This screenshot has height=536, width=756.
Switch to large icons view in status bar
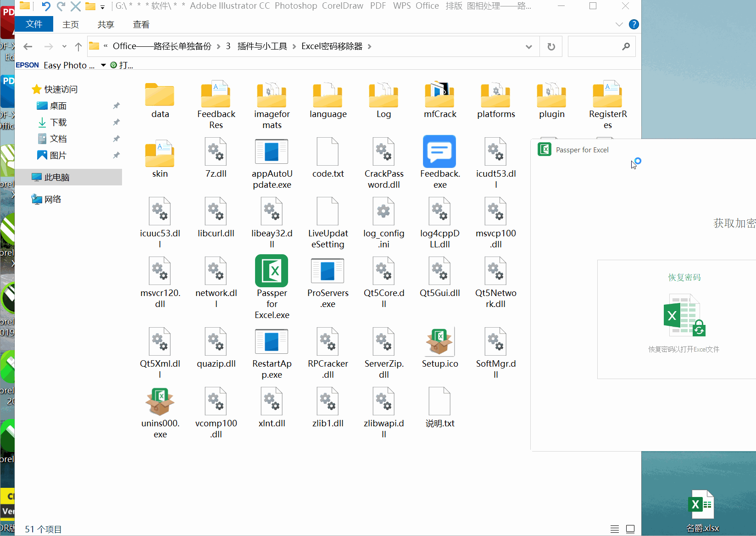click(630, 529)
